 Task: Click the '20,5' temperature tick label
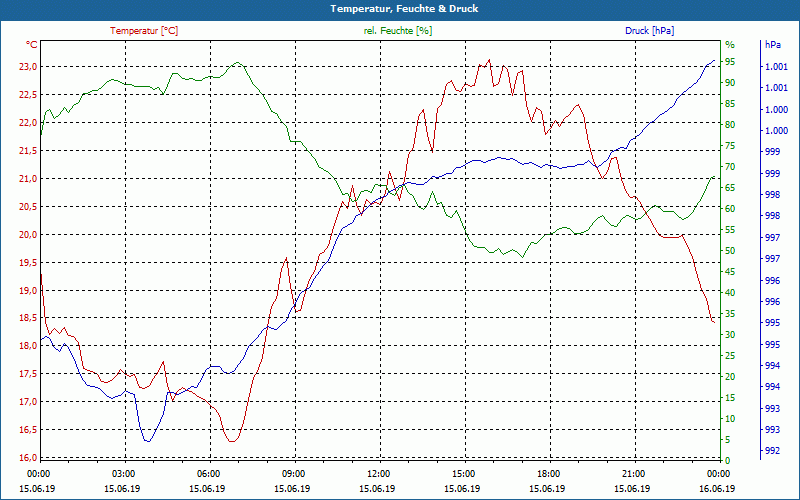[x=28, y=207]
